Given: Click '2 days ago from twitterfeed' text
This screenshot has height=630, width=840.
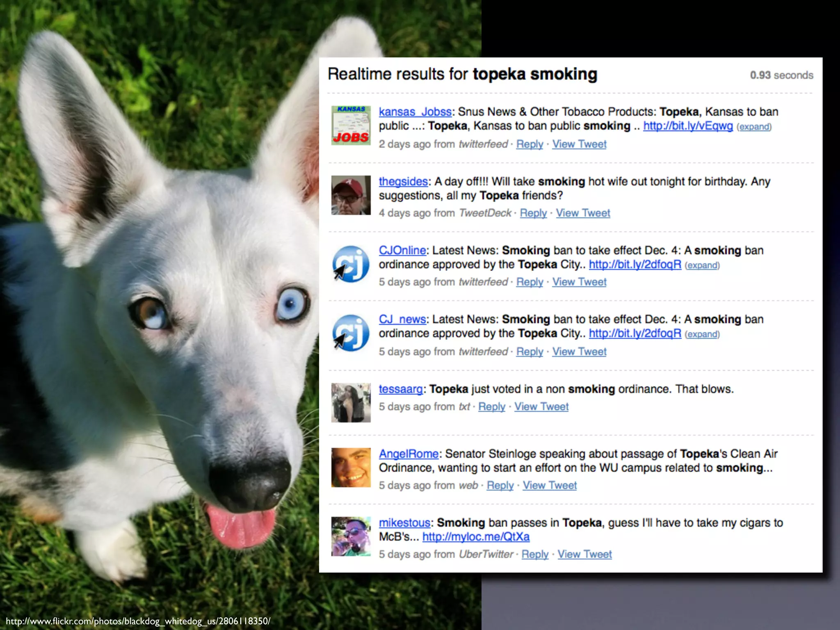Looking at the screenshot, I should (443, 144).
